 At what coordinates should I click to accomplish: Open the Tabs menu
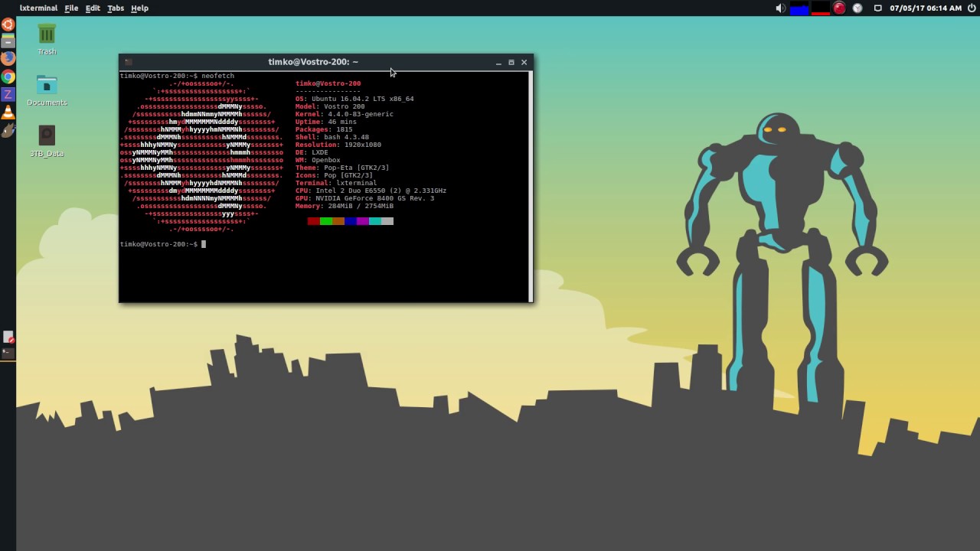[116, 8]
